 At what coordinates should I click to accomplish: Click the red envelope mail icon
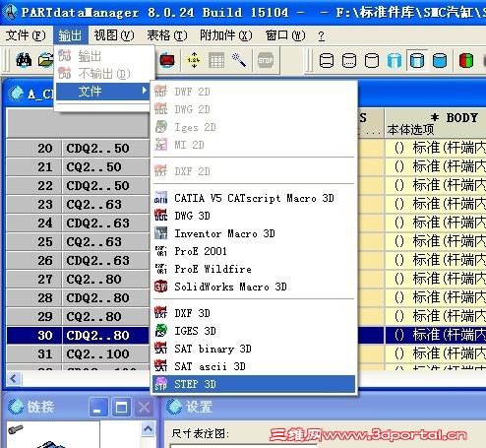tap(167, 60)
